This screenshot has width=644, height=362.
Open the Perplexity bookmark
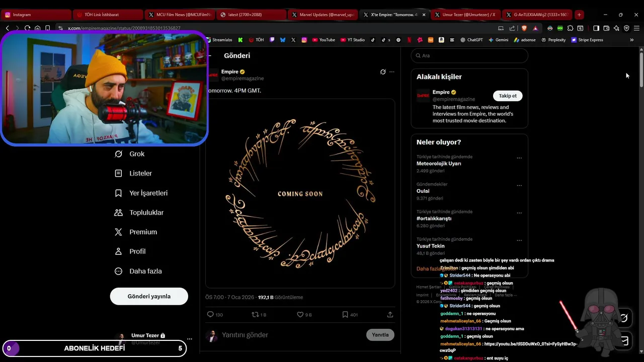pos(553,40)
